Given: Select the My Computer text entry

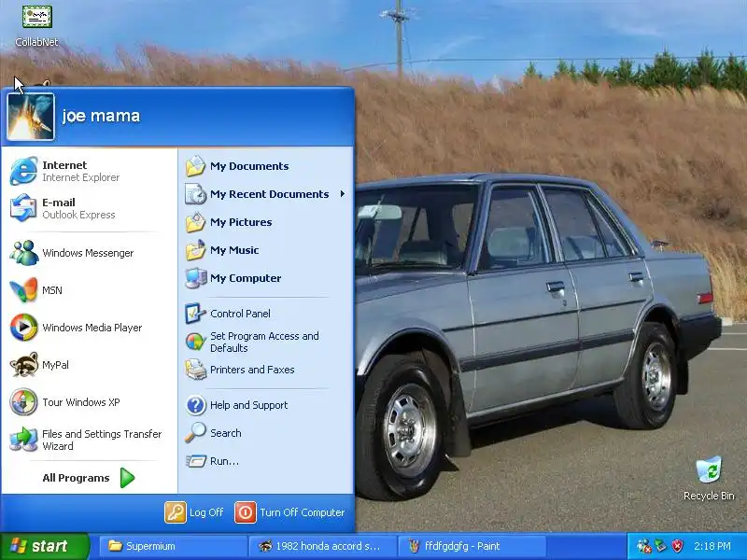Looking at the screenshot, I should [x=246, y=278].
